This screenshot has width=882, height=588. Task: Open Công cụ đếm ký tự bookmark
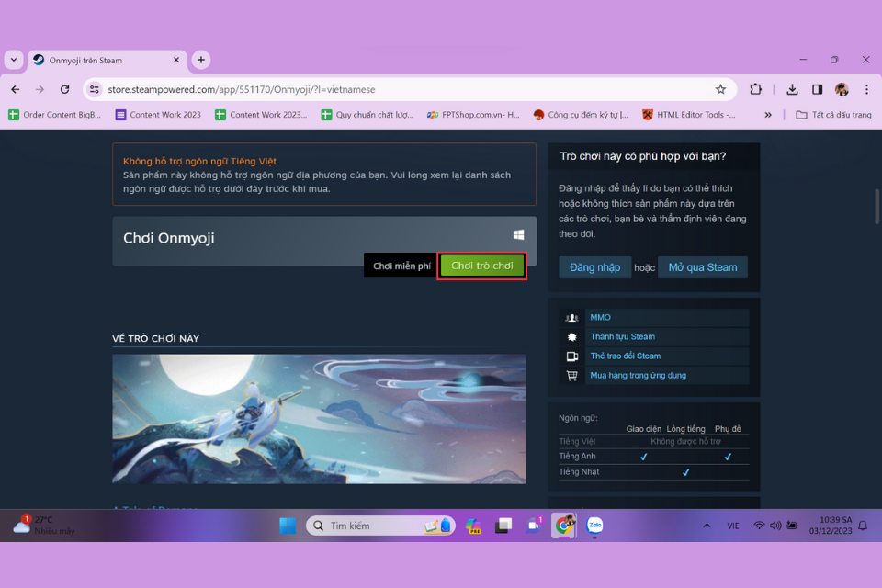pyautogui.click(x=581, y=115)
